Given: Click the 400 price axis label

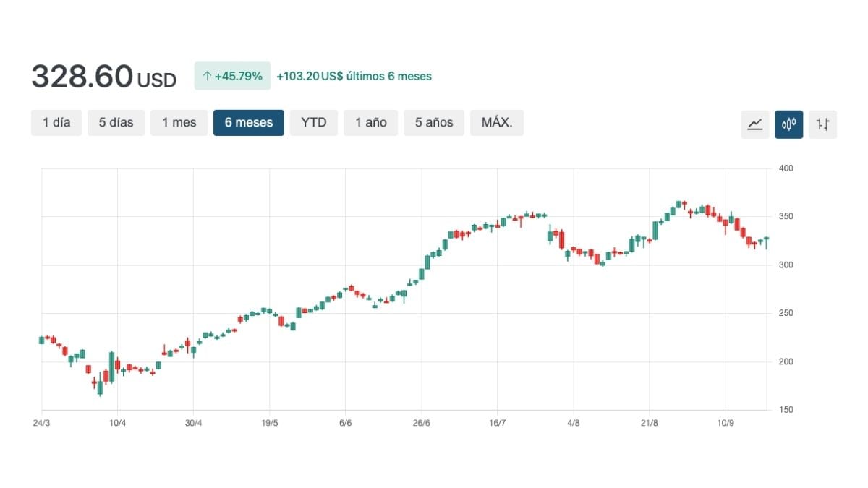Looking at the screenshot, I should pos(786,168).
